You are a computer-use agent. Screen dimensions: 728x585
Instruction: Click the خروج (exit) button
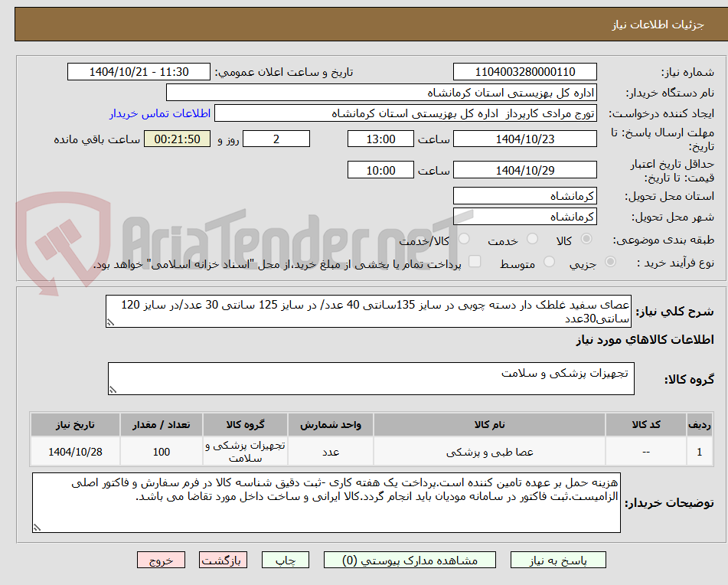(x=162, y=560)
